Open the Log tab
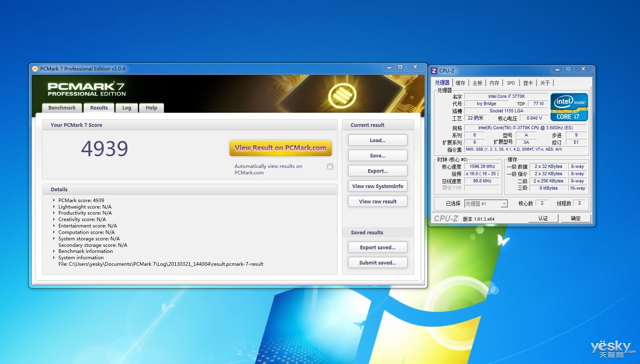 [x=127, y=108]
